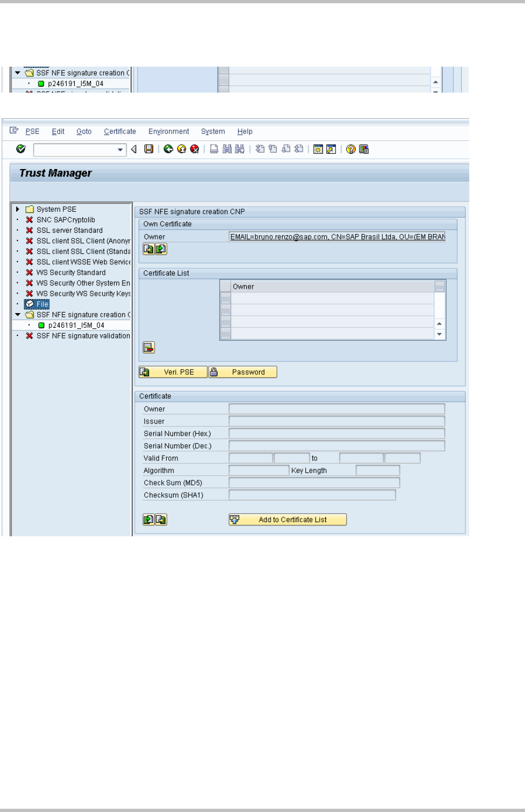The height and width of the screenshot is (812, 525).
Task: Click the Own Certificate owner EMAIL link
Action: point(338,237)
